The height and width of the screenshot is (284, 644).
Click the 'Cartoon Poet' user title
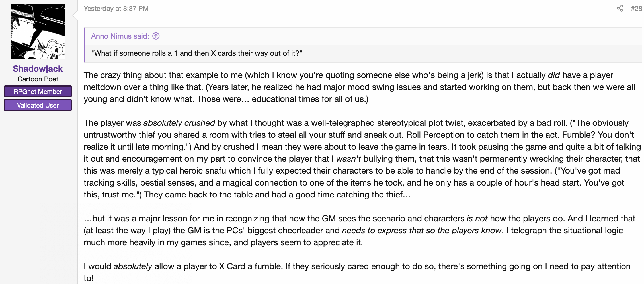tap(38, 79)
